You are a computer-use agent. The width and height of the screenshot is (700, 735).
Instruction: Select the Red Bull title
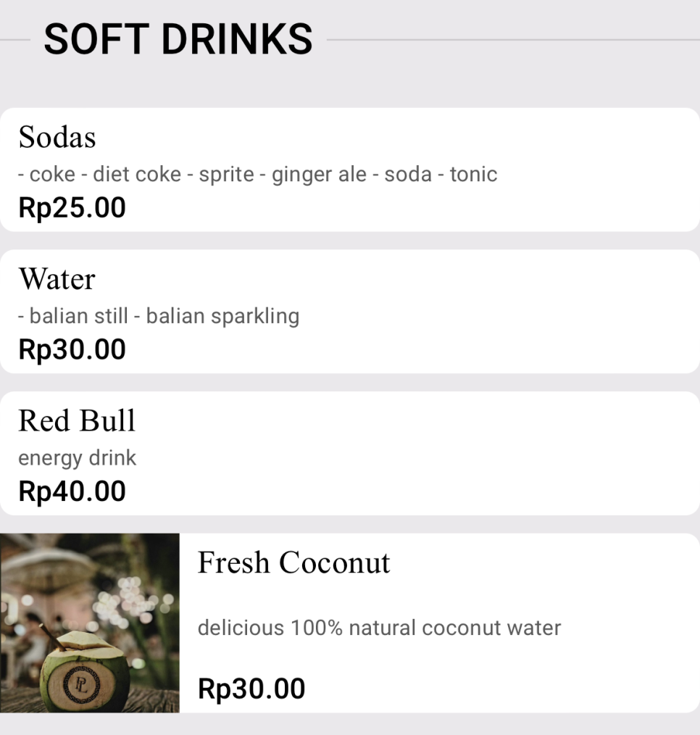77,420
